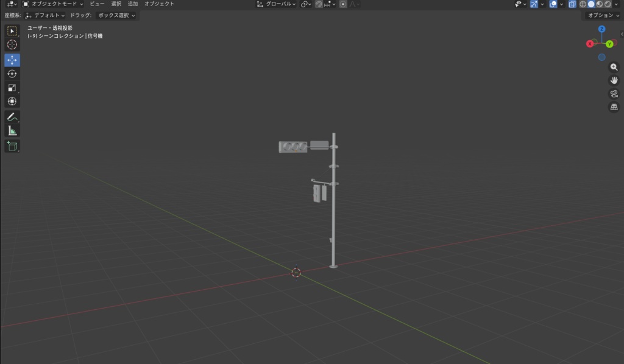Click the ユーザー・透視投影 view label

50,28
